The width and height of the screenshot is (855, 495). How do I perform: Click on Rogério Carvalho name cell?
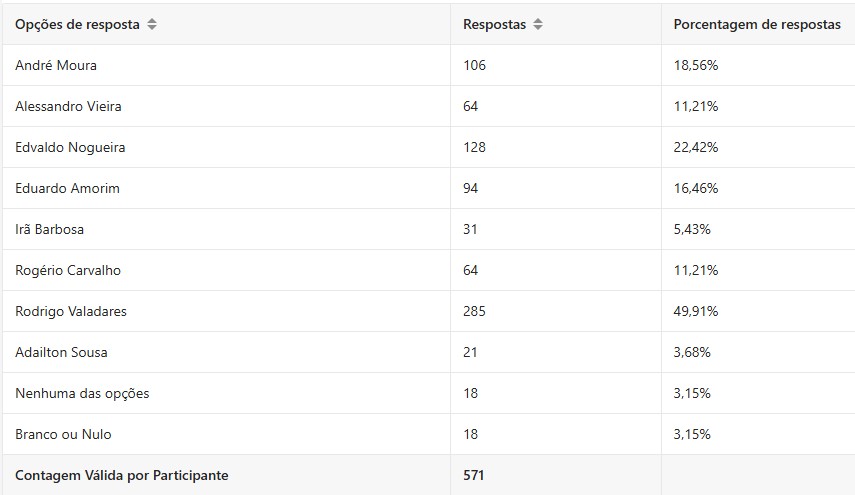coord(68,270)
